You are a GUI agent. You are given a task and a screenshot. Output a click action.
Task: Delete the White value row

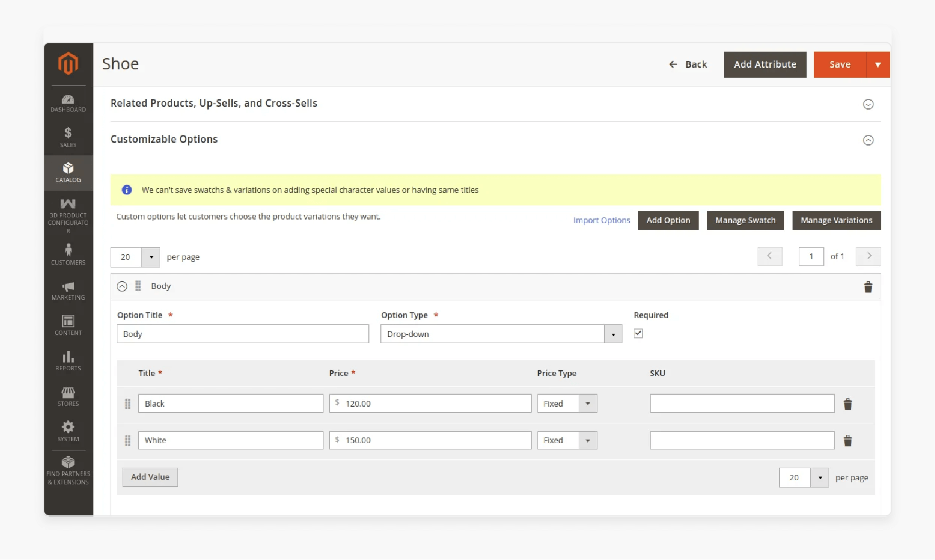[848, 441]
